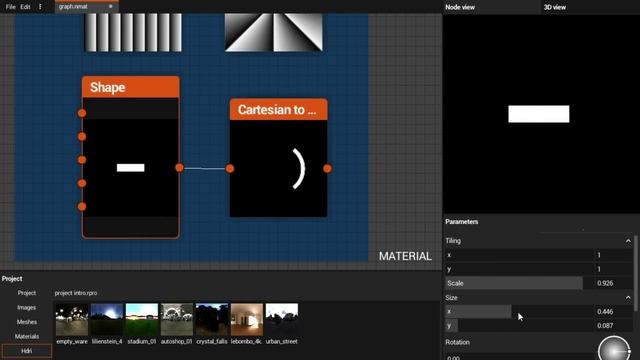The width and height of the screenshot is (640, 360).
Task: Switch to 3D view tab
Action: coord(555,7)
